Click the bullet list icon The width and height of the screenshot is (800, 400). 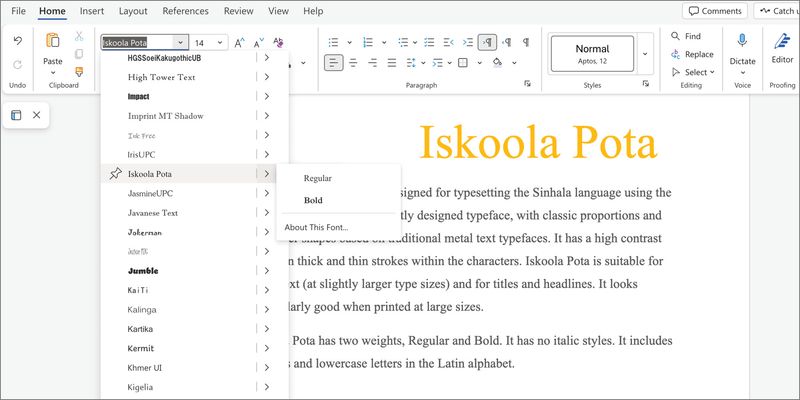tap(334, 43)
